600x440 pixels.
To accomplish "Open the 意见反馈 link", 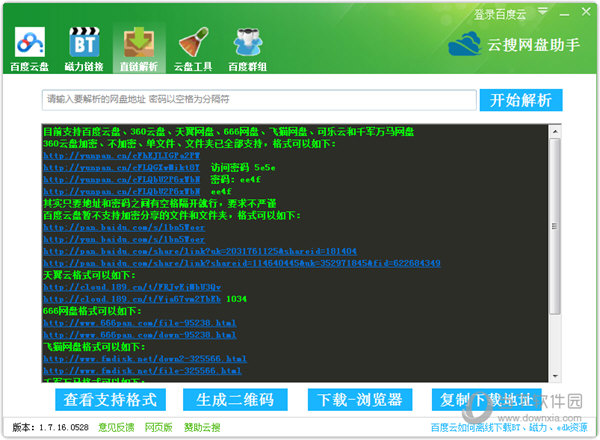I will (116, 427).
